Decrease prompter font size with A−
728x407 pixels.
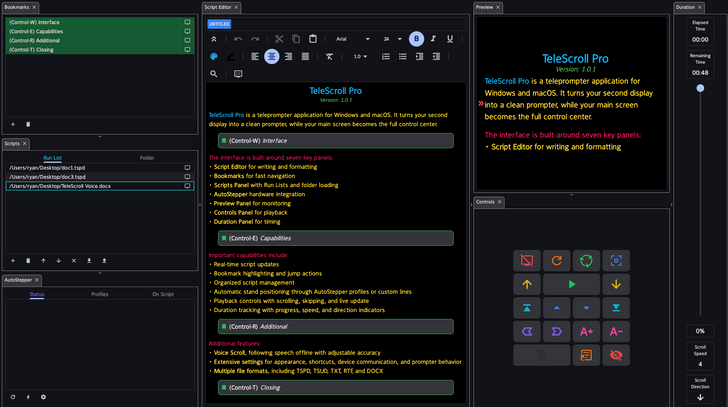(616, 332)
